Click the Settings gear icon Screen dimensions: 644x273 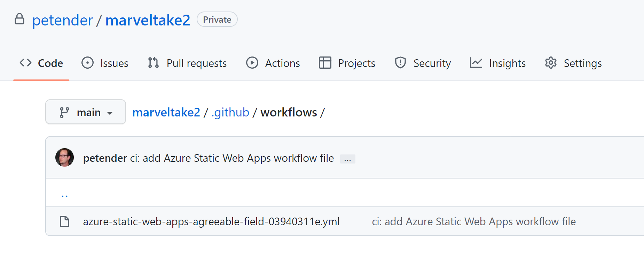[551, 63]
